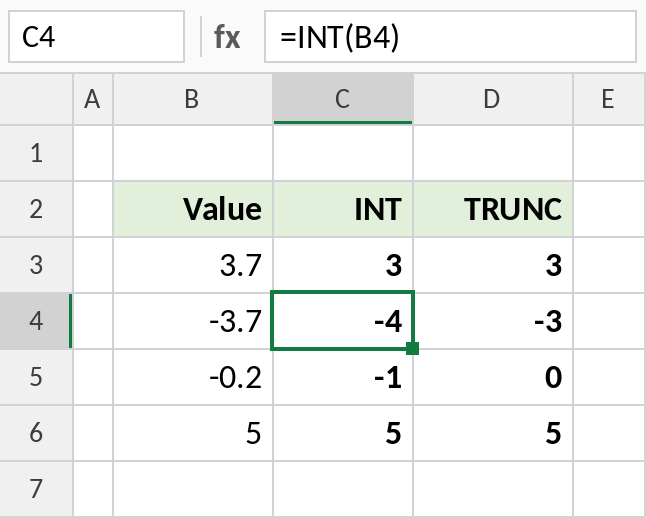Select row 2 header
The height and width of the screenshot is (518, 646).
click(36, 209)
